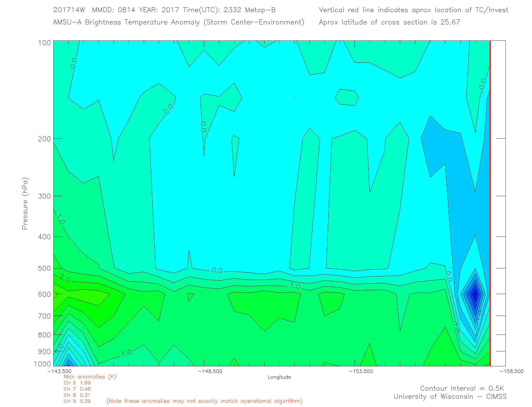This screenshot has height=407, width=532.
Task: Click the 2.0 contour label at left
Action: (x=64, y=278)
